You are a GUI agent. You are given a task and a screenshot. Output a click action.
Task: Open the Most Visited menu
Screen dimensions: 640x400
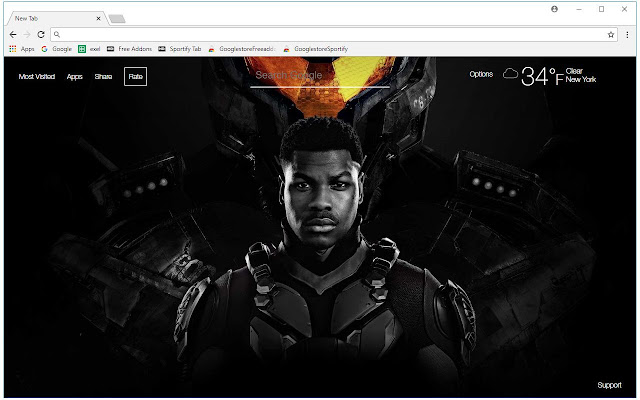coord(37,77)
